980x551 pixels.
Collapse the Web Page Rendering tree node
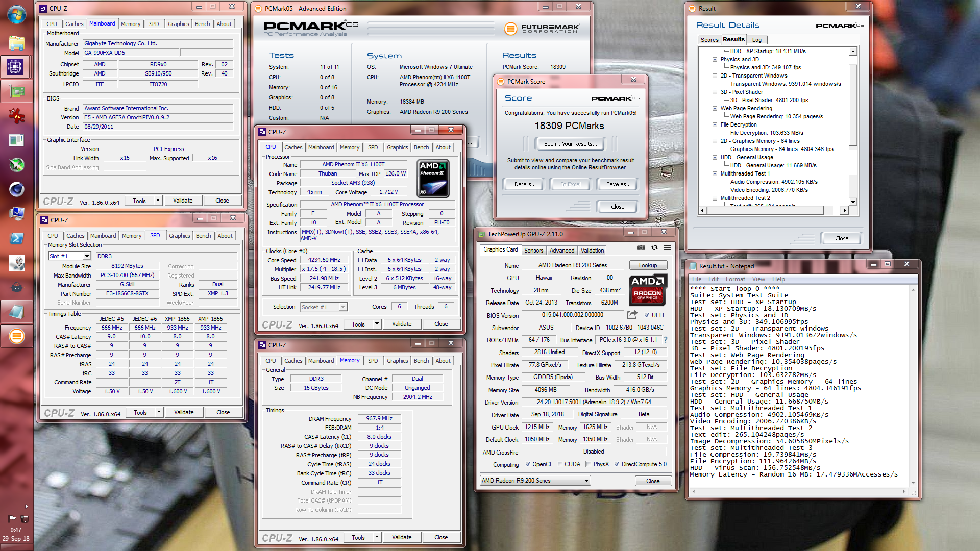(715, 108)
